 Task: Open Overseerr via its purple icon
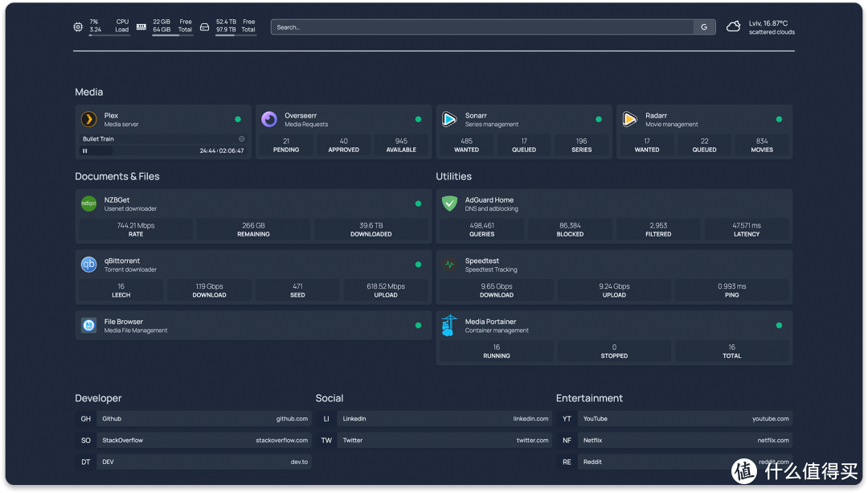point(269,119)
